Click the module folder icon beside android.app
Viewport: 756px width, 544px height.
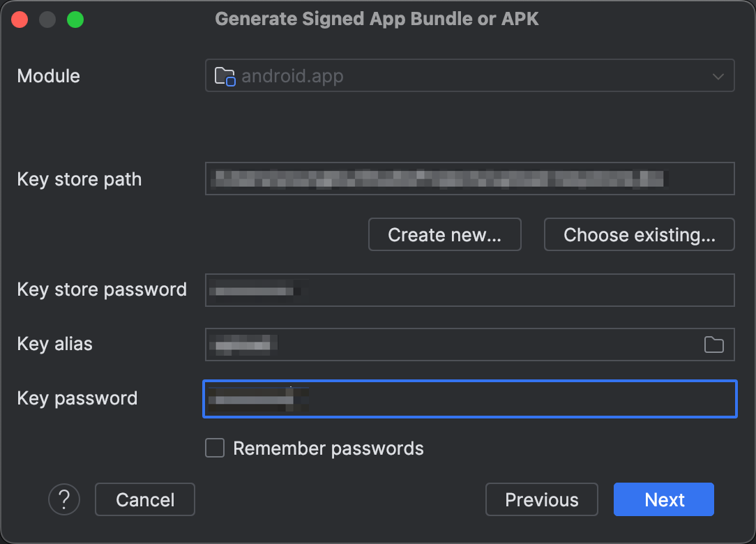[224, 76]
